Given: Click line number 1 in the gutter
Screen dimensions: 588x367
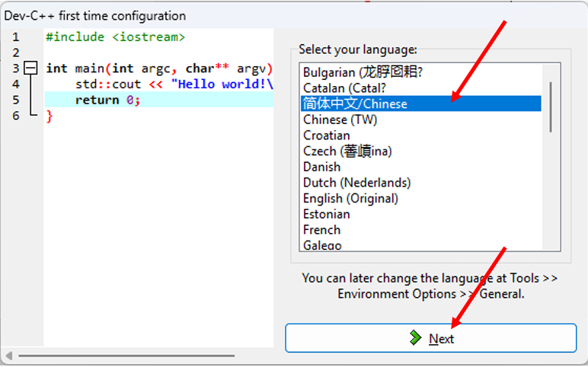Looking at the screenshot, I should (x=15, y=37).
